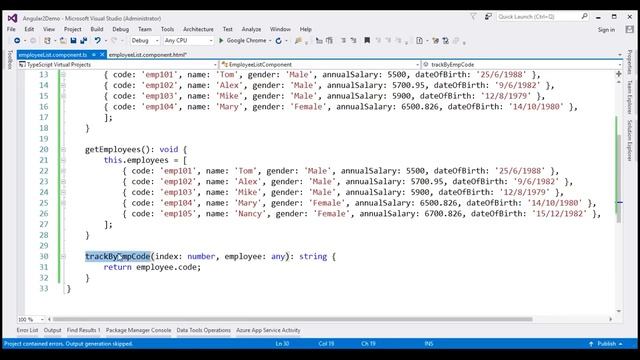This screenshot has width=640, height=360.
Task: Click the Quick Launch search magnifier
Action: [584, 16]
